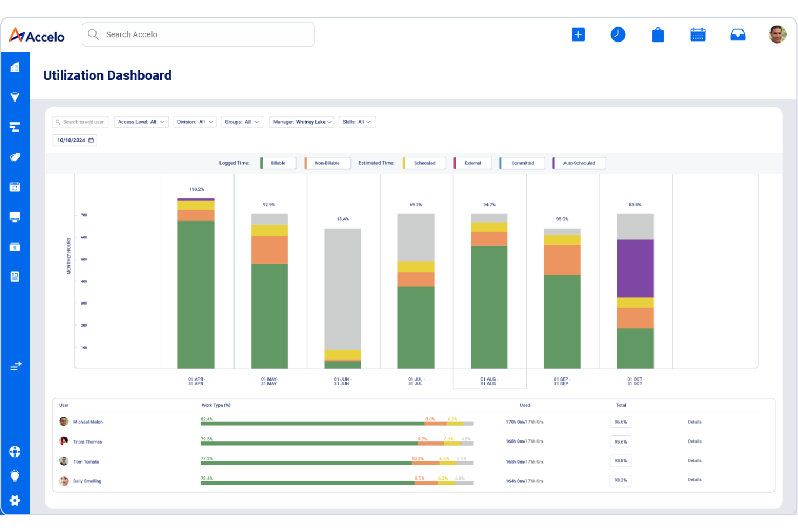Open the retainers recurring calendar icon in sidebar
This screenshot has height=532, width=798.
click(15, 187)
